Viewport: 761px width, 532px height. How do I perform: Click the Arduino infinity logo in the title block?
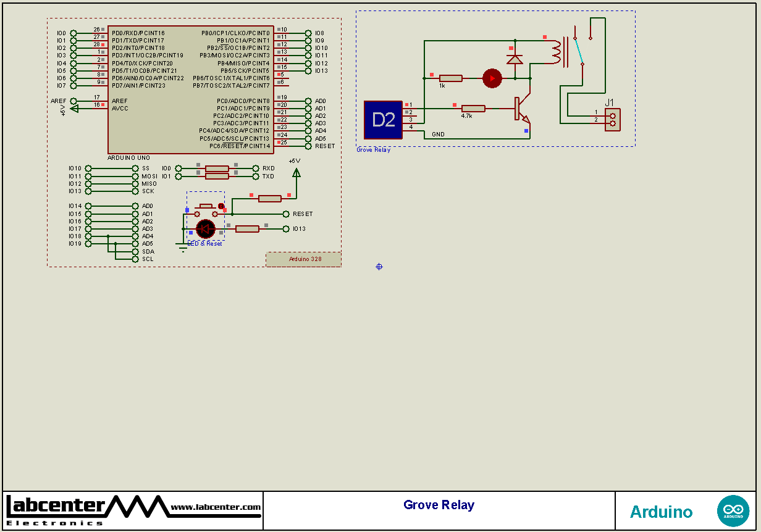point(733,510)
